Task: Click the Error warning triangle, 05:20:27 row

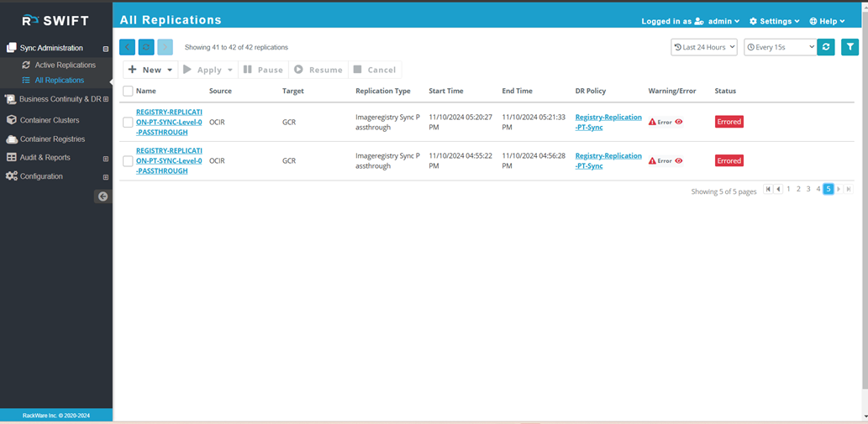Action: [x=652, y=123]
